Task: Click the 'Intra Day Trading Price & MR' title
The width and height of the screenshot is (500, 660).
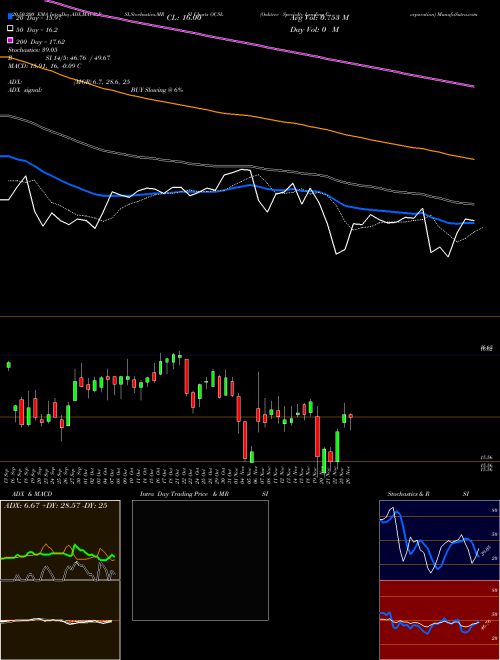Action: pyautogui.click(x=184, y=494)
